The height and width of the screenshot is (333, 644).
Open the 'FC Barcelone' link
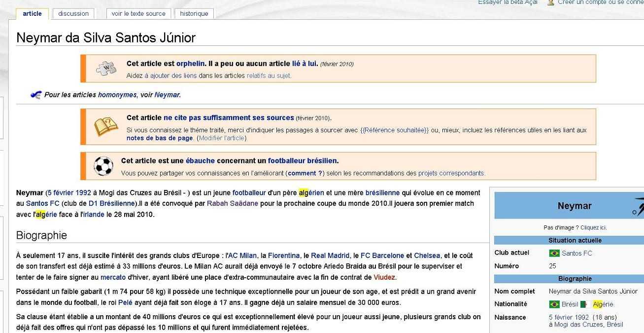click(382, 256)
